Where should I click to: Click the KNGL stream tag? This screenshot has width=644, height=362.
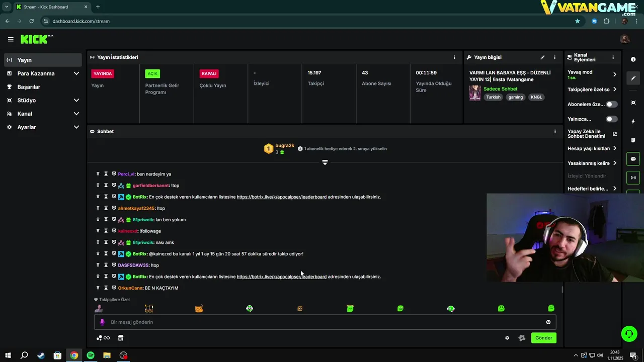click(x=536, y=97)
